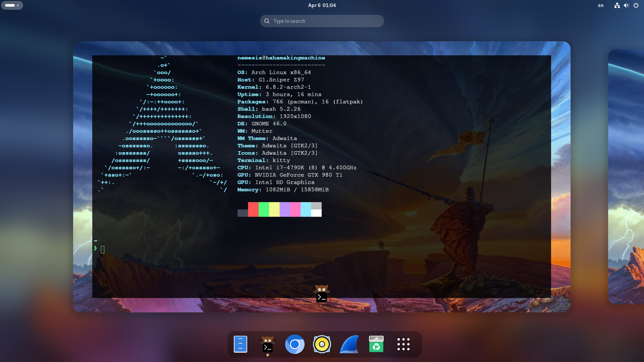644x362 pixels.
Task: Click the yellow color block in neofetch palette
Action: [274, 209]
